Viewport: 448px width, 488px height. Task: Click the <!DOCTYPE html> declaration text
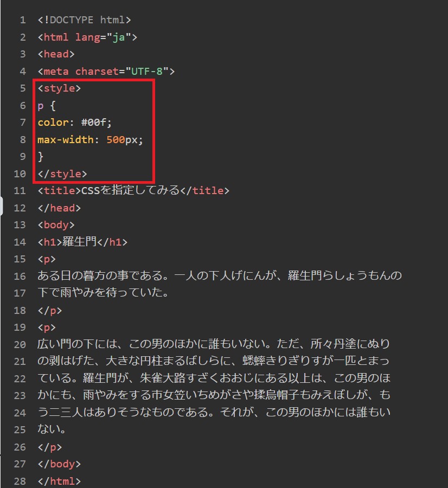85,20
